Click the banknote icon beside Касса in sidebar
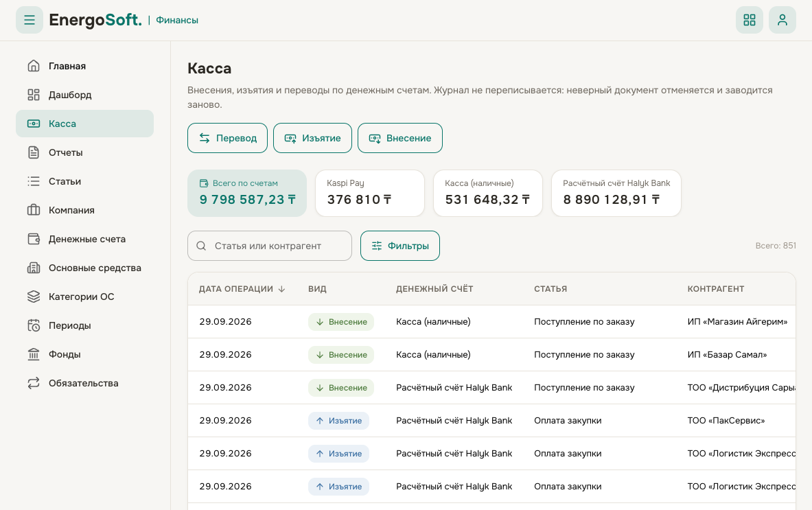812x510 pixels. tap(34, 124)
